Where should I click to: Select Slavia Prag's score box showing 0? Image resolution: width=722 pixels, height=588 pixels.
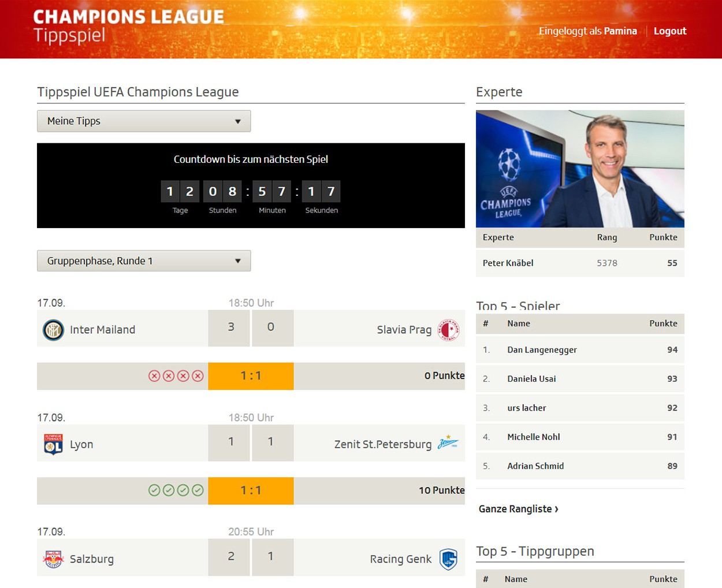[273, 328]
